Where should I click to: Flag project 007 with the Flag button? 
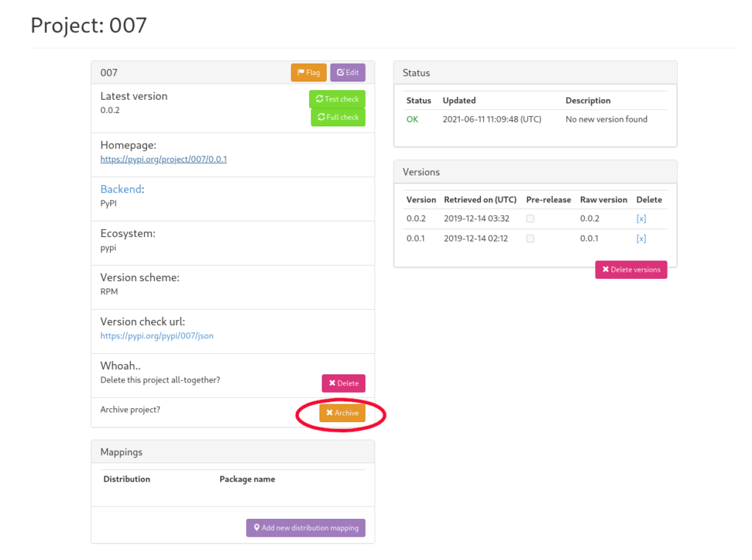[308, 73]
